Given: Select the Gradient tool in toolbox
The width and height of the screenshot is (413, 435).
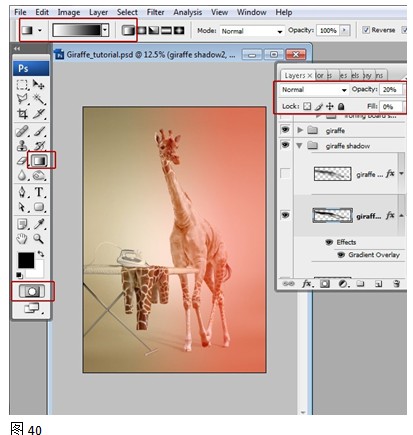Looking at the screenshot, I should click(39, 161).
